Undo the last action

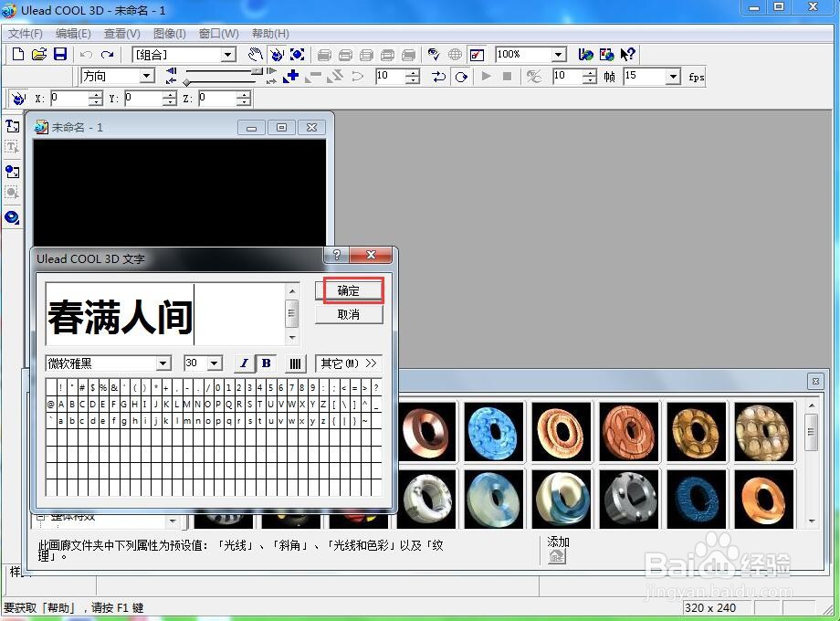click(x=86, y=54)
